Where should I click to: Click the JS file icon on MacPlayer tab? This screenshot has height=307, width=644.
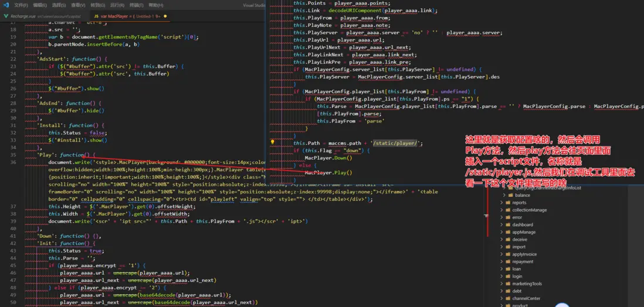96,16
